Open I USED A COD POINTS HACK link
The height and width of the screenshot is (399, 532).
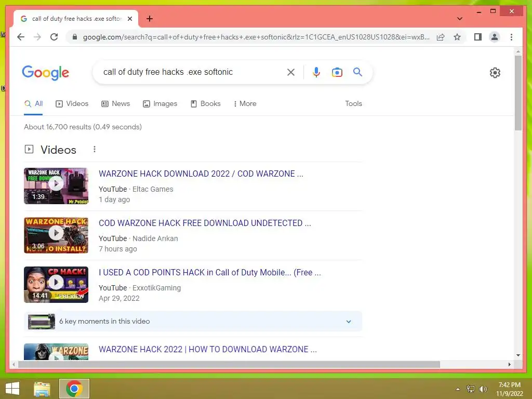[210, 272]
